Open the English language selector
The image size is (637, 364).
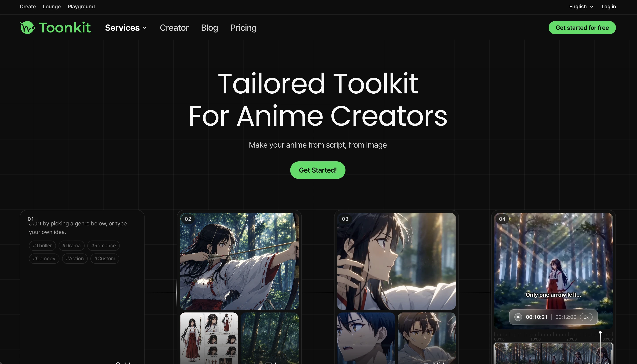click(581, 7)
